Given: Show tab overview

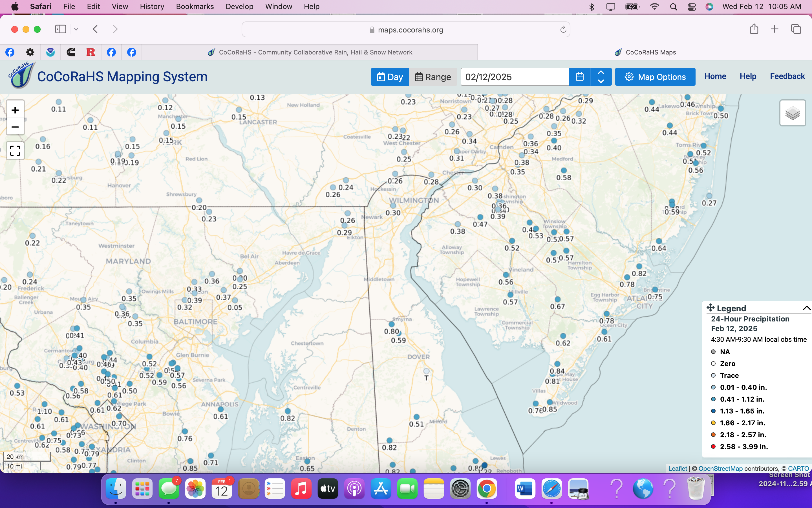Looking at the screenshot, I should (796, 29).
